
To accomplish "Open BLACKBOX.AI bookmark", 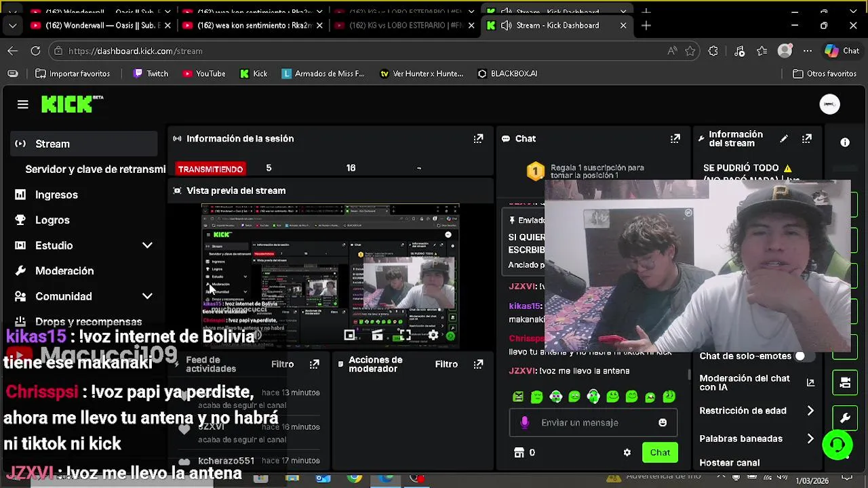I will pyautogui.click(x=507, y=73).
